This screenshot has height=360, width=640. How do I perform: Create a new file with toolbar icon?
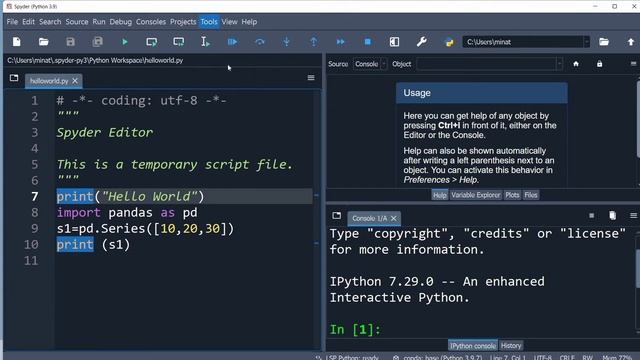[x=17, y=42]
